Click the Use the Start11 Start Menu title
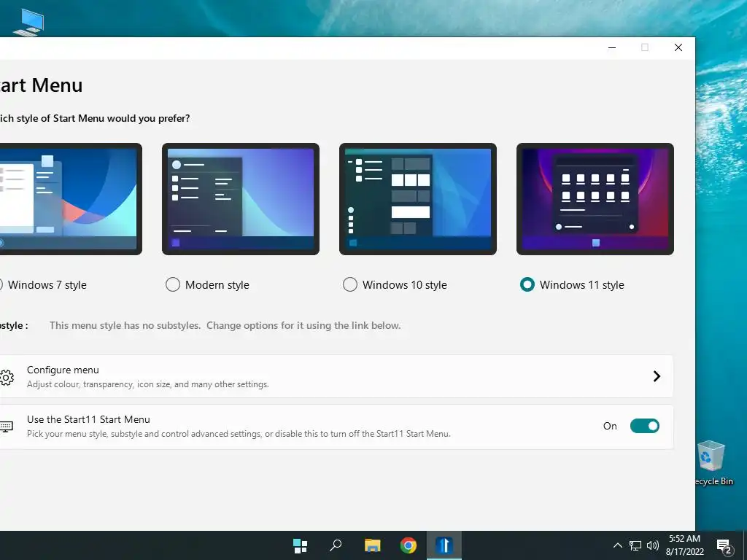The image size is (747, 560). point(88,419)
